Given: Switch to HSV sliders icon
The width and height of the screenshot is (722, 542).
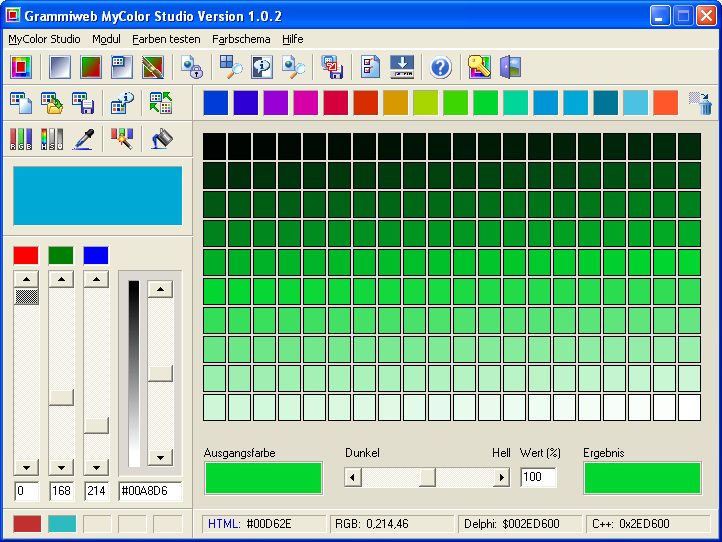Looking at the screenshot, I should (x=52, y=139).
